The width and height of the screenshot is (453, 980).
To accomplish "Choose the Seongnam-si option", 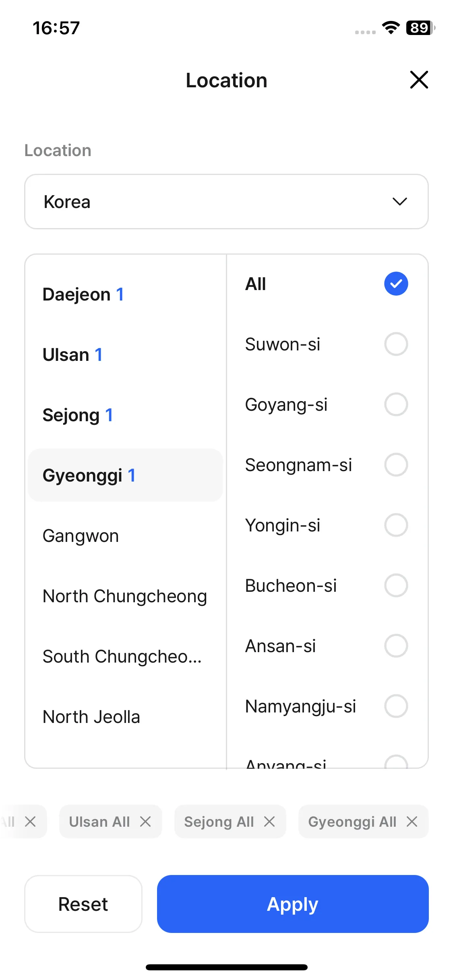I will coord(327,465).
